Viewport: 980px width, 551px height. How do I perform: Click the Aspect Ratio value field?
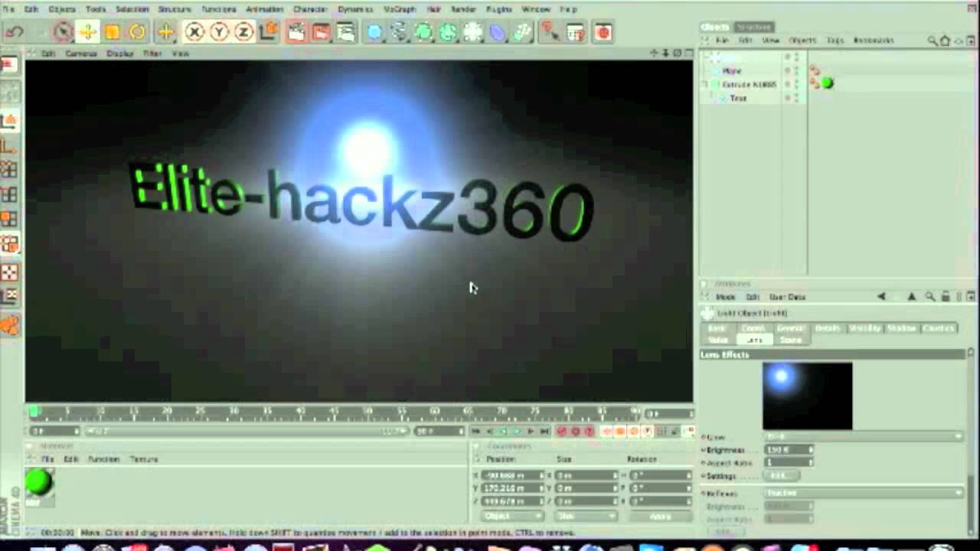click(x=788, y=463)
